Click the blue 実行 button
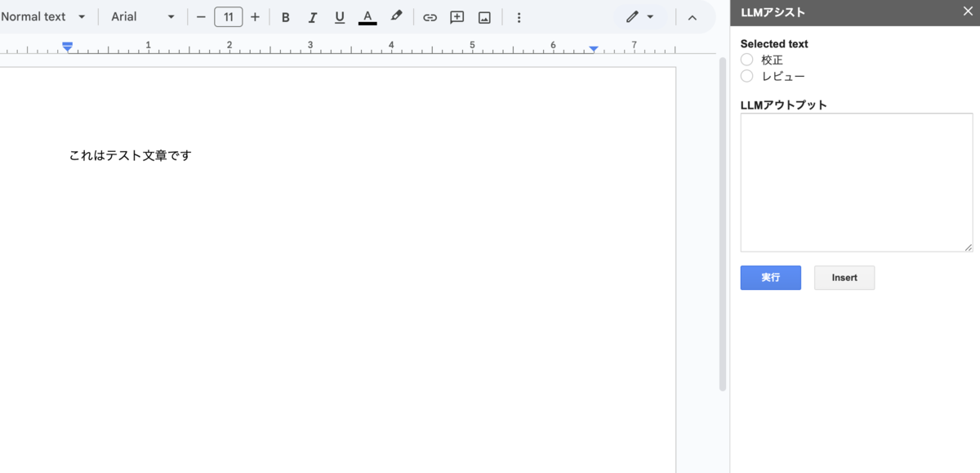This screenshot has height=473, width=980. (x=771, y=278)
